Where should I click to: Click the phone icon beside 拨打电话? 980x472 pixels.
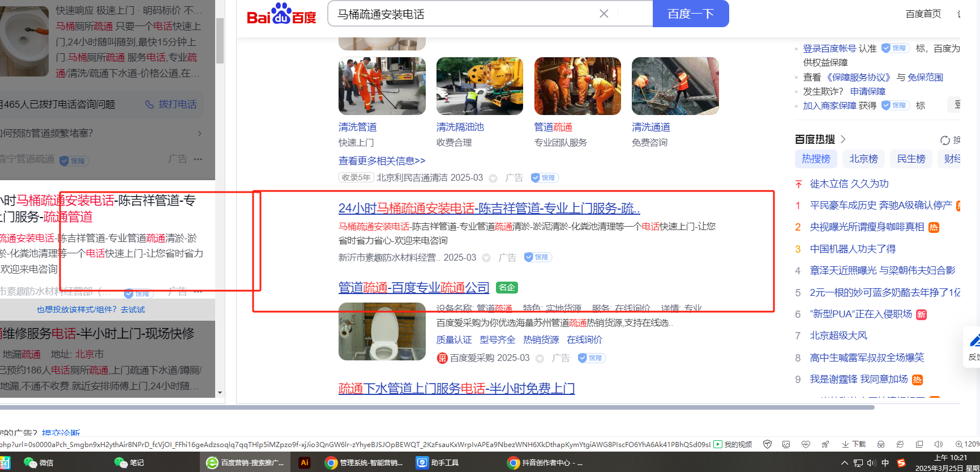(149, 104)
